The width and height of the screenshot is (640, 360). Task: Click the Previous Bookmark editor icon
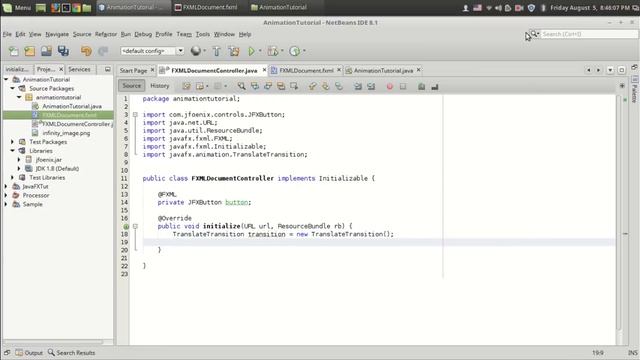[x=313, y=86]
